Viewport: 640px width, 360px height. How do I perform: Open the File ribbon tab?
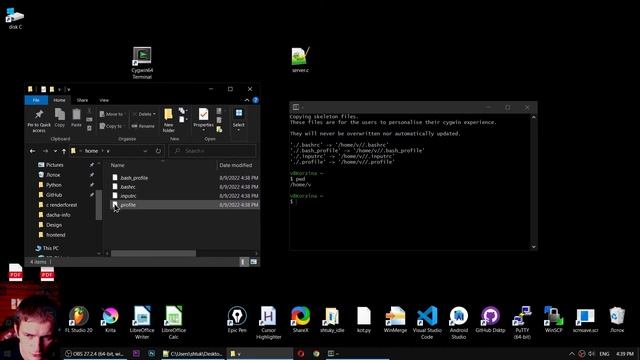(36, 100)
